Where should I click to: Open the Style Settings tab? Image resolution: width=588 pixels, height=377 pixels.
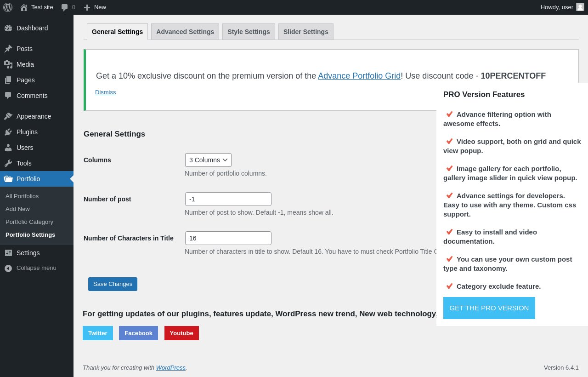coord(249,32)
